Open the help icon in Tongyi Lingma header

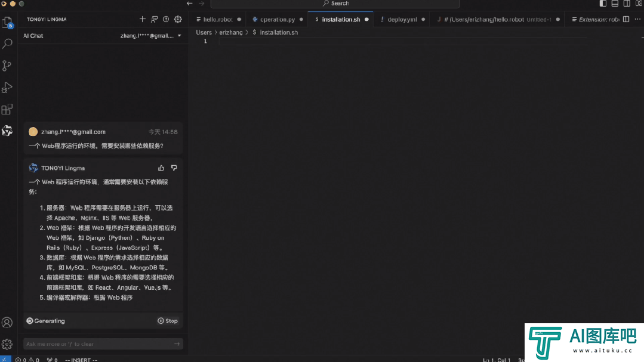tap(166, 19)
